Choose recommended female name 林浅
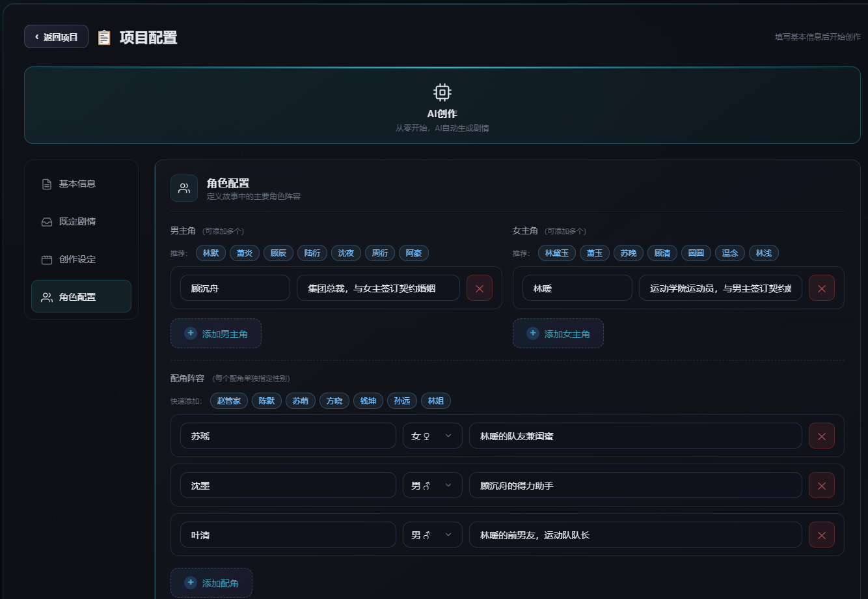Screen dimensions: 868x599 click(x=764, y=253)
